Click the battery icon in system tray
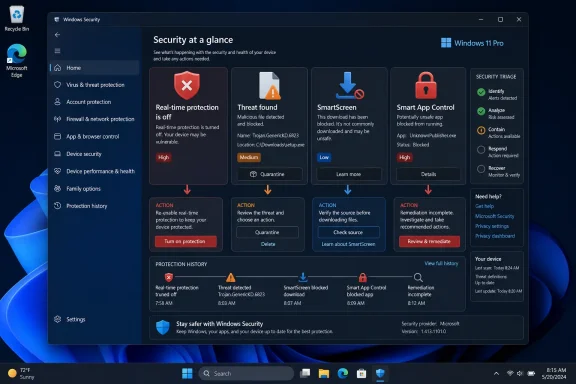Image resolution: width=576 pixels, height=384 pixels. 531,373
